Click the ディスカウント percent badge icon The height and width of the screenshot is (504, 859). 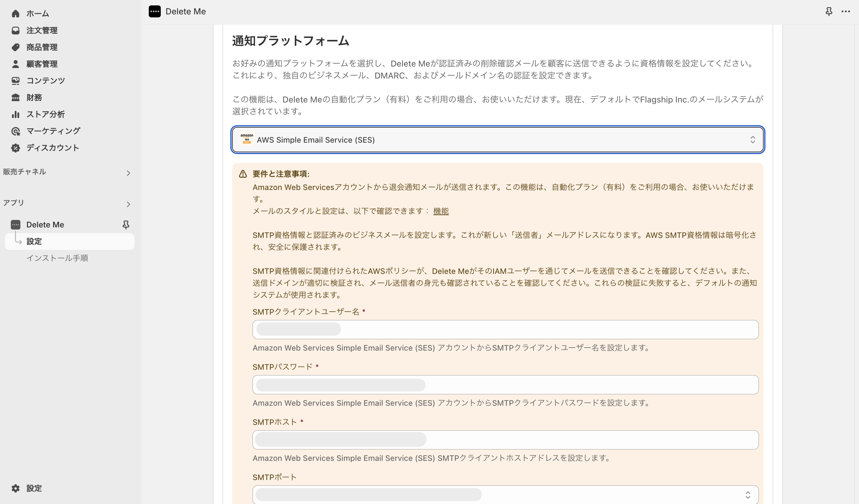(x=15, y=147)
